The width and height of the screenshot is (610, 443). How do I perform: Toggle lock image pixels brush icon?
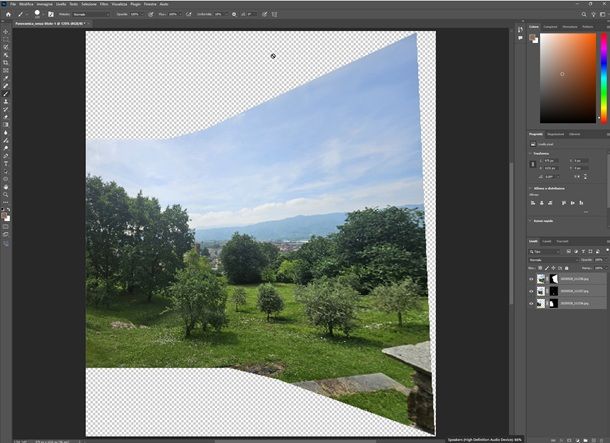547,268
